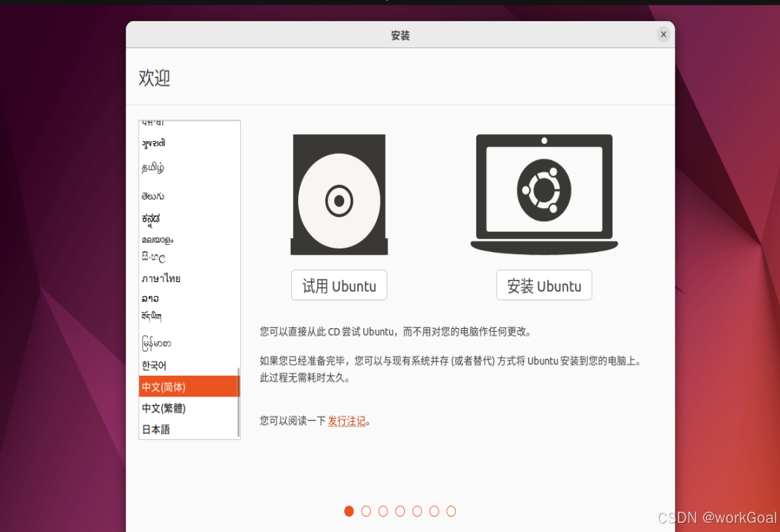Select 中文(繁體) in the language list

tap(189, 408)
